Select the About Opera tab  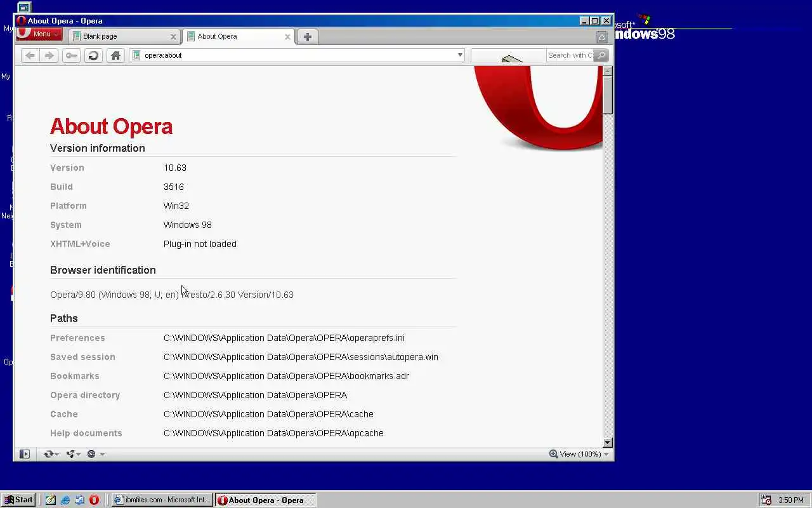coord(238,36)
